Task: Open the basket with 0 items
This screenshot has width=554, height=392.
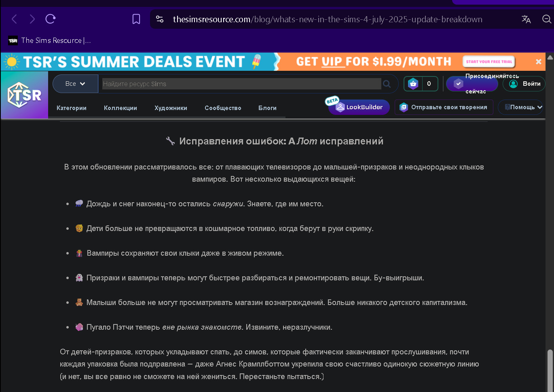Action: pos(421,84)
